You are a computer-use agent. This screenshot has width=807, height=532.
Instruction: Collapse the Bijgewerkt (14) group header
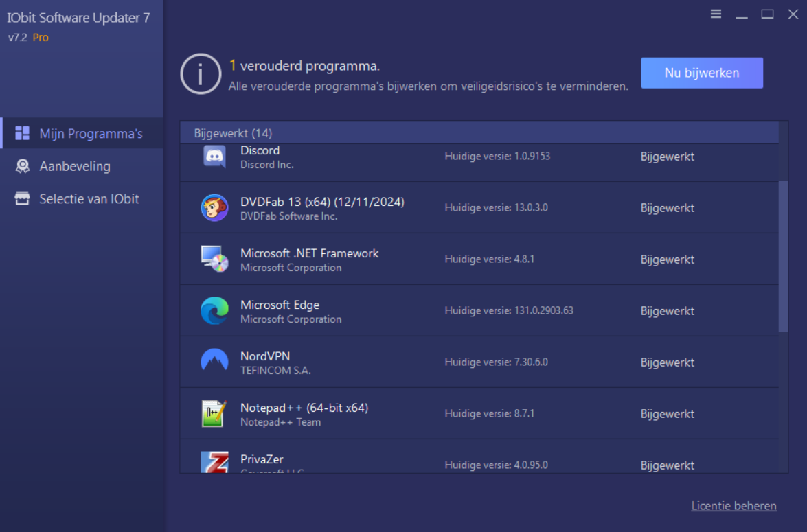(x=479, y=132)
